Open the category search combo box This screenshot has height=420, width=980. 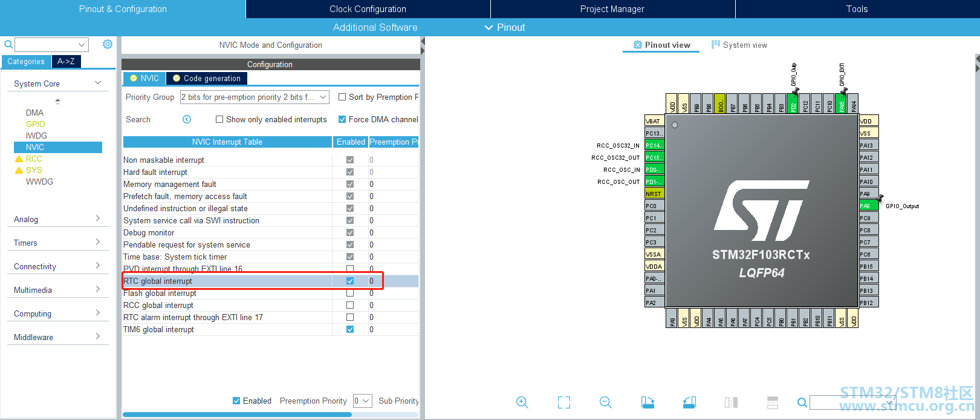pos(51,45)
